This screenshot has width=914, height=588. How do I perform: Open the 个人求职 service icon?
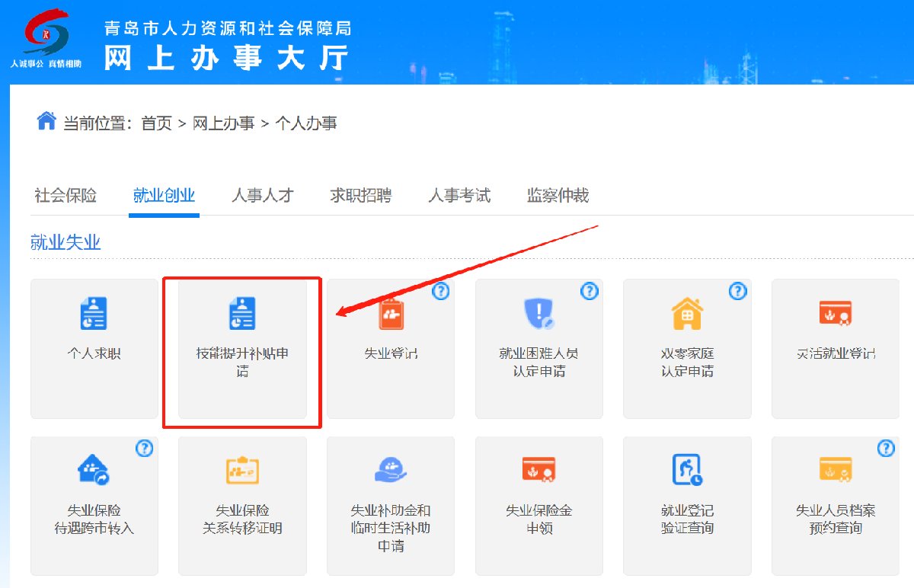(x=94, y=313)
